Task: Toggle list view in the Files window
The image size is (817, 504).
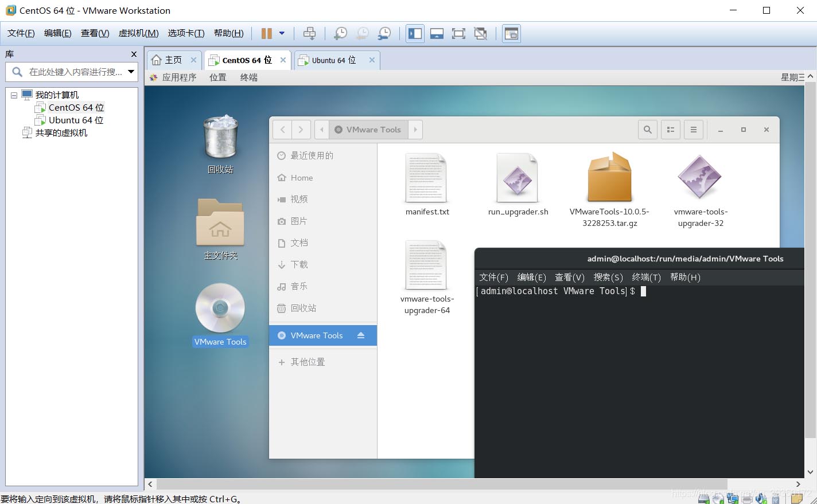Action: 671,130
